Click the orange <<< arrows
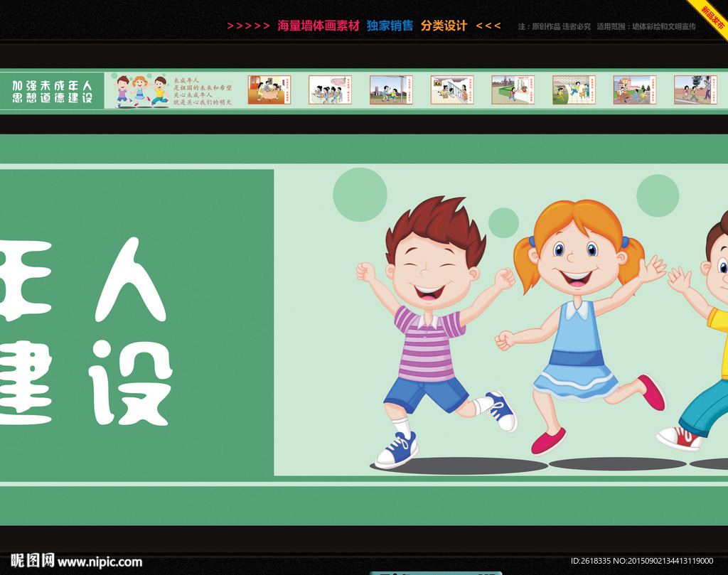Image resolution: width=728 pixels, height=575 pixels. pyautogui.click(x=488, y=26)
